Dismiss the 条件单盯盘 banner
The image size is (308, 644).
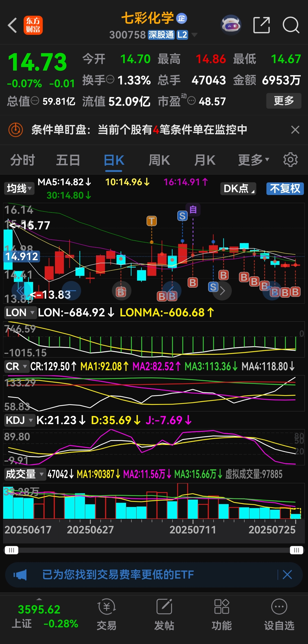click(x=295, y=130)
